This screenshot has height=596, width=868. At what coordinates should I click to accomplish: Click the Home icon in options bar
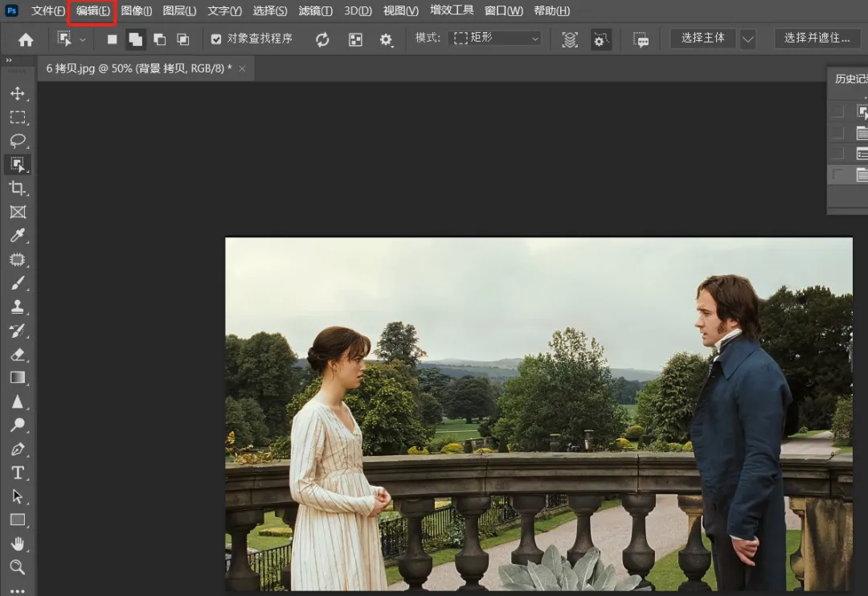coord(26,39)
